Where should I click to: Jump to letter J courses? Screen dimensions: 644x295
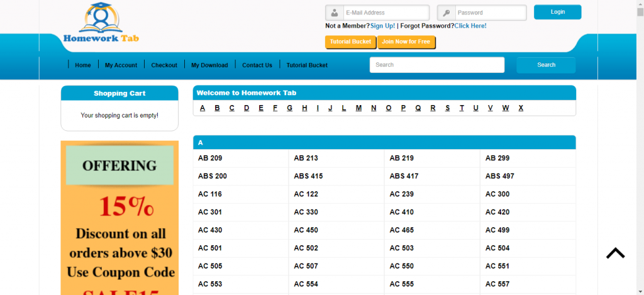[x=330, y=108]
